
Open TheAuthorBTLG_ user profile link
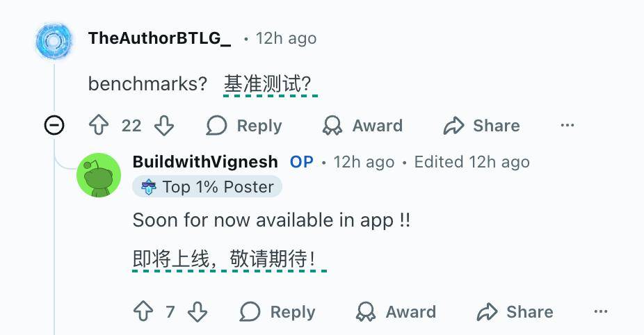[159, 38]
